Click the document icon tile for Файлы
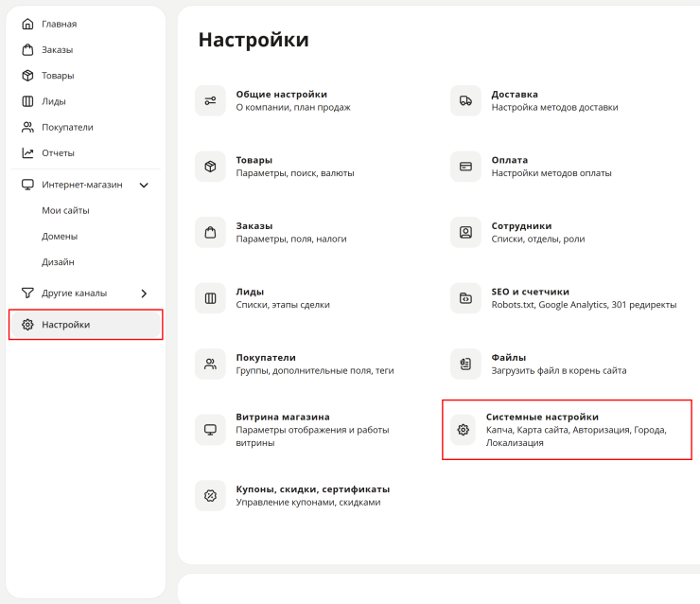Image resolution: width=700 pixels, height=604 pixels. click(465, 364)
